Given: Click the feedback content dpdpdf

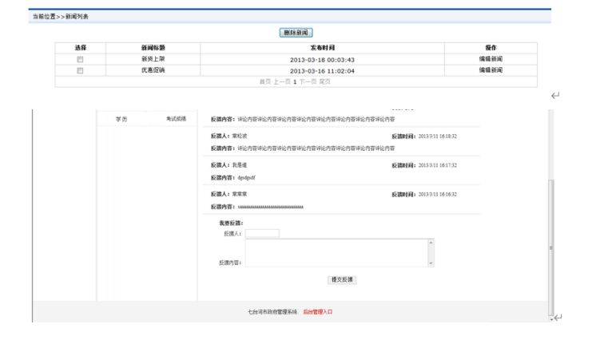Looking at the screenshot, I should (x=247, y=178).
